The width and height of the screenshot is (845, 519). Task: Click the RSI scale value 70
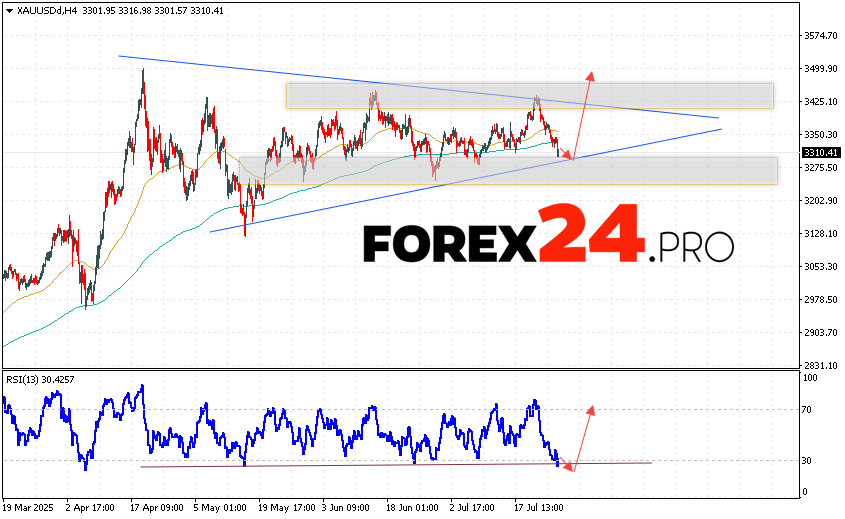tap(806, 410)
